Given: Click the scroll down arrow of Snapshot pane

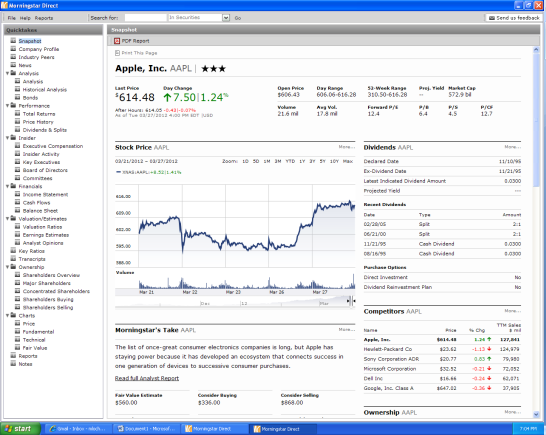Looking at the screenshot, I should click(536, 414).
